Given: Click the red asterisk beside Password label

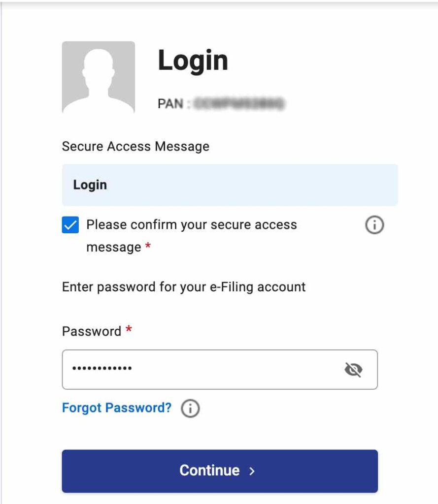Looking at the screenshot, I should coord(129,330).
